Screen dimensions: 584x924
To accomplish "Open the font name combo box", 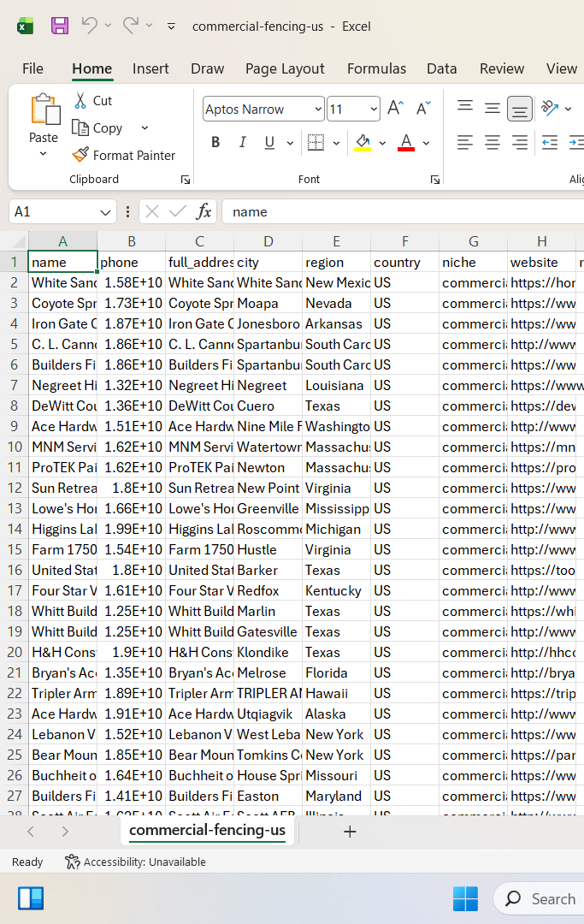I will (x=263, y=109).
